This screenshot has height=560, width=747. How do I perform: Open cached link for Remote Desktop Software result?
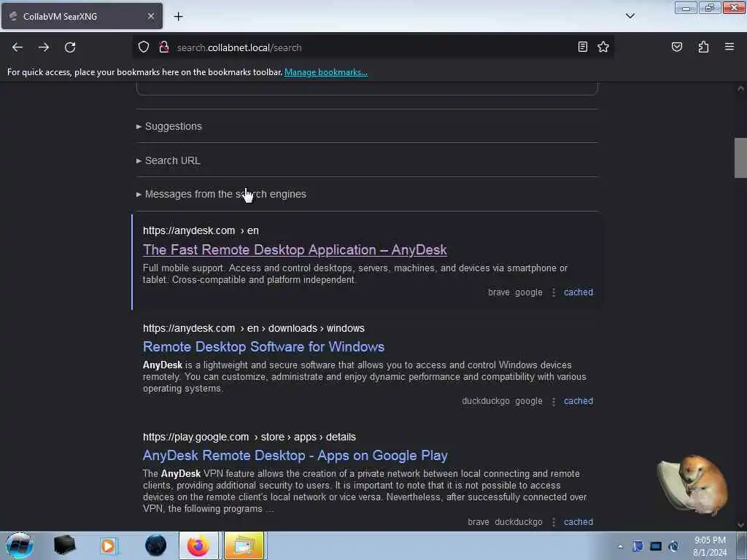tap(578, 401)
